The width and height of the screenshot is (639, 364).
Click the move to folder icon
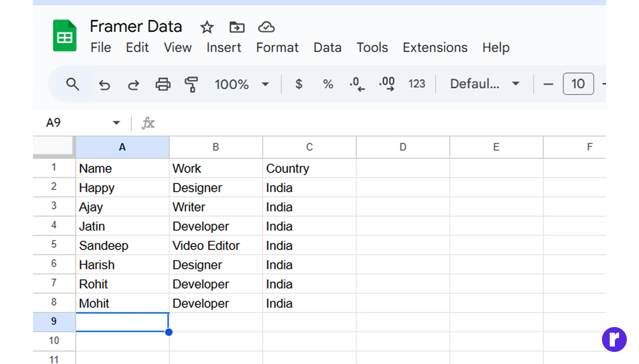point(237,27)
